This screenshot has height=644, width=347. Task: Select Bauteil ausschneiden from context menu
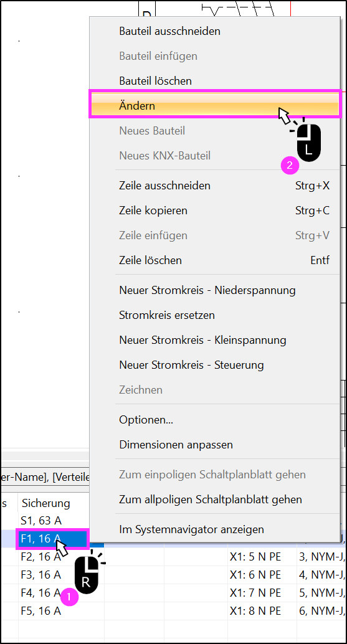pos(215,31)
